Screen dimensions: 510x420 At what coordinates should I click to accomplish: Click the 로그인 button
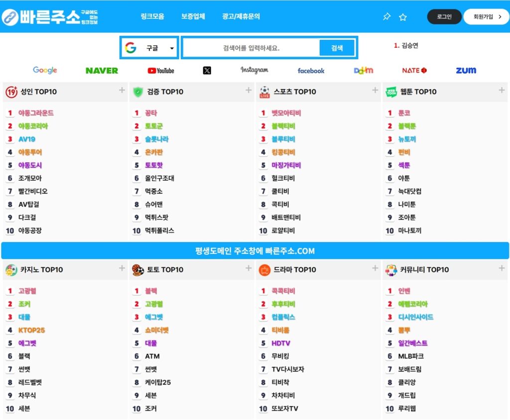(444, 16)
